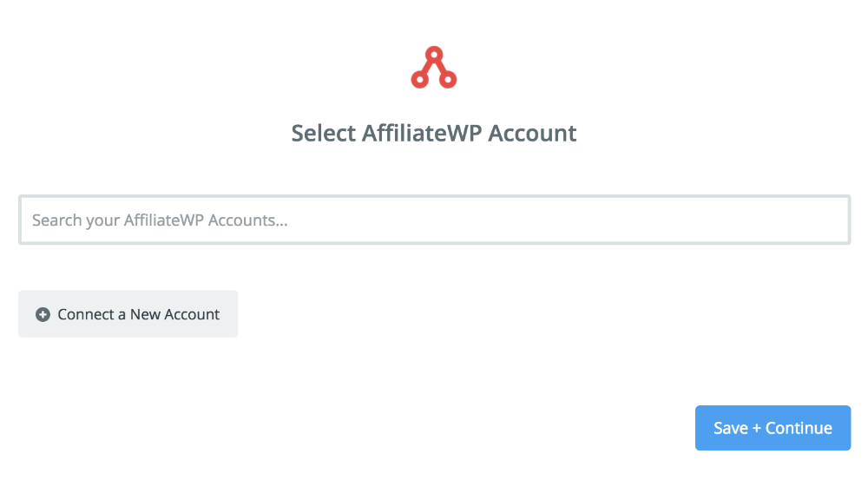Screen dimensions: 868x480
Task: Click the dark circular add icon in the gray button
Action: tap(43, 314)
